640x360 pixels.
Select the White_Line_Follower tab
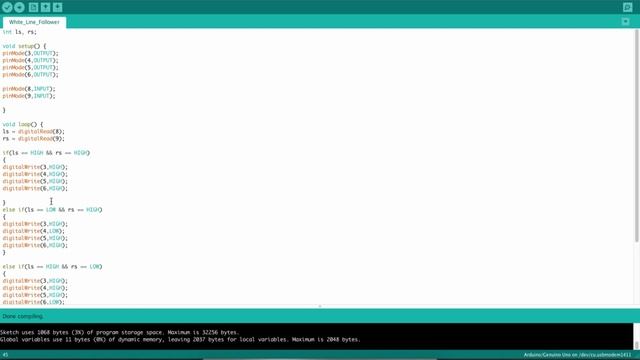34,22
